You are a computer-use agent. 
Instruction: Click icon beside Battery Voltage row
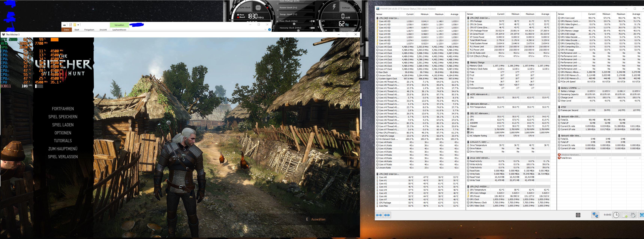click(559, 91)
